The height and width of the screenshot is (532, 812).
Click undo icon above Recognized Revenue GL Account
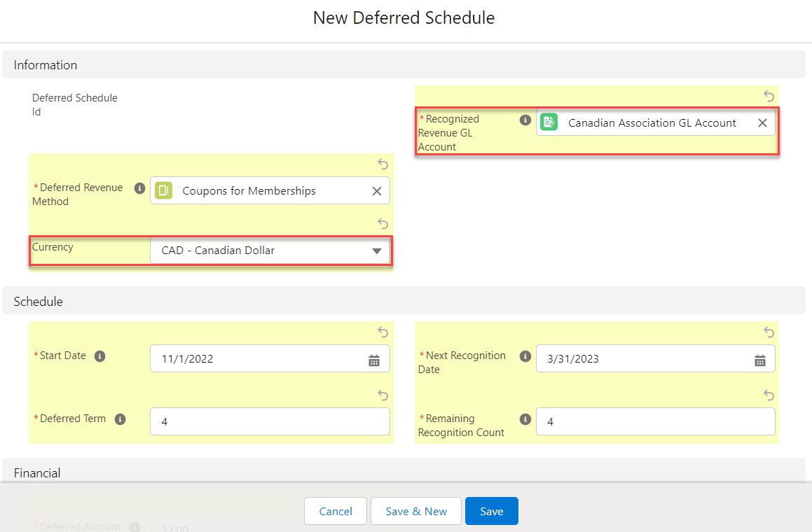[x=769, y=96]
